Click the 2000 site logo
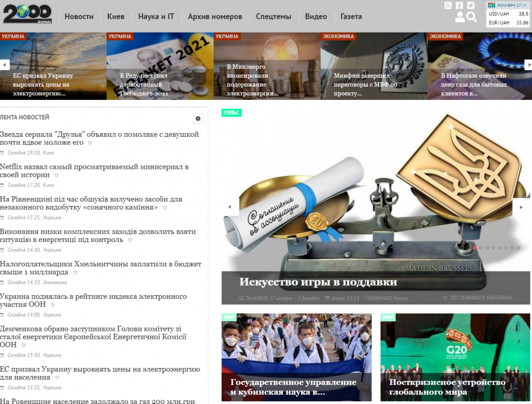The image size is (532, 404). tap(27, 14)
